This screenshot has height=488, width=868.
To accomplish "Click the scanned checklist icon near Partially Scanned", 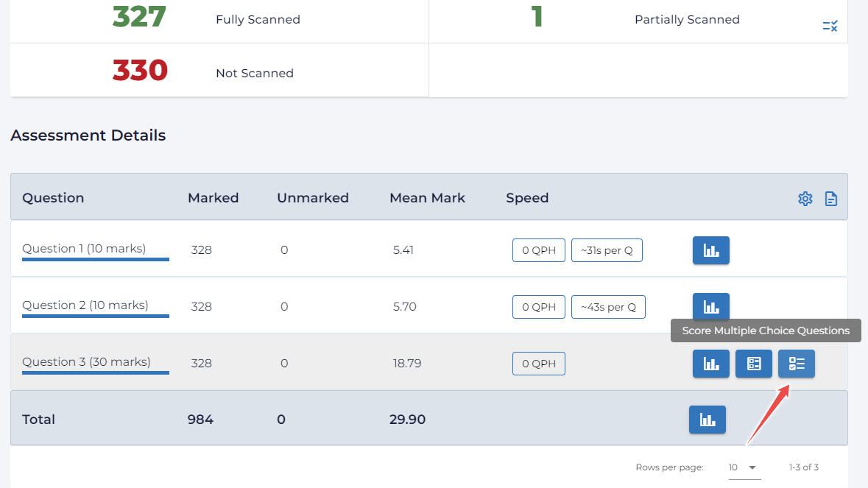I will point(830,25).
